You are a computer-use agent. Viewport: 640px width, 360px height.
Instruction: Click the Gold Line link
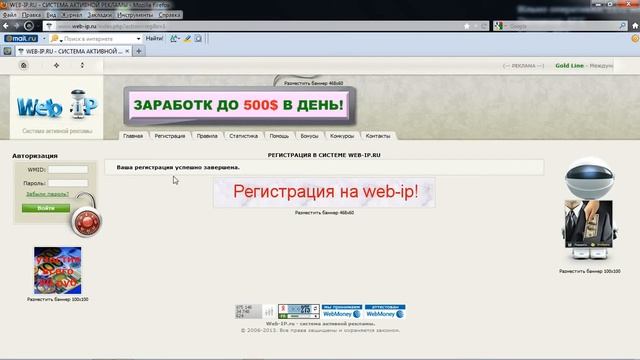click(x=569, y=65)
